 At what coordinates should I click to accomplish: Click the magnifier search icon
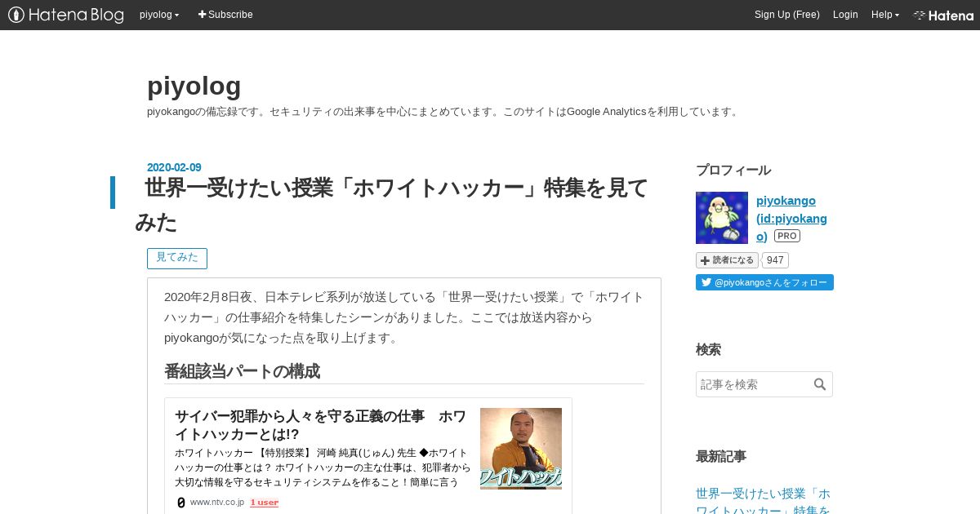pos(820,384)
